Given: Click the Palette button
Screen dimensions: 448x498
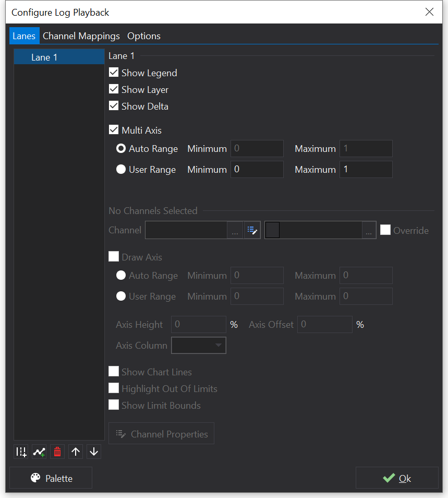Looking at the screenshot, I should [x=51, y=478].
